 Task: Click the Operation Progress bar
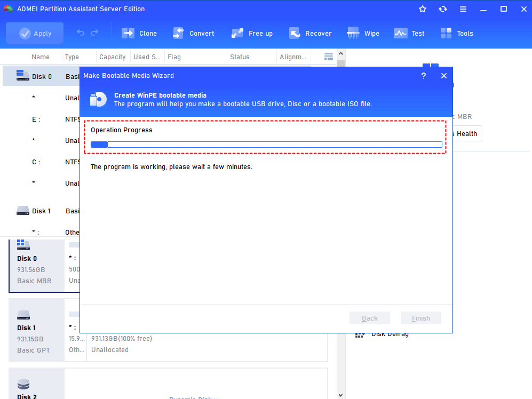(x=266, y=145)
